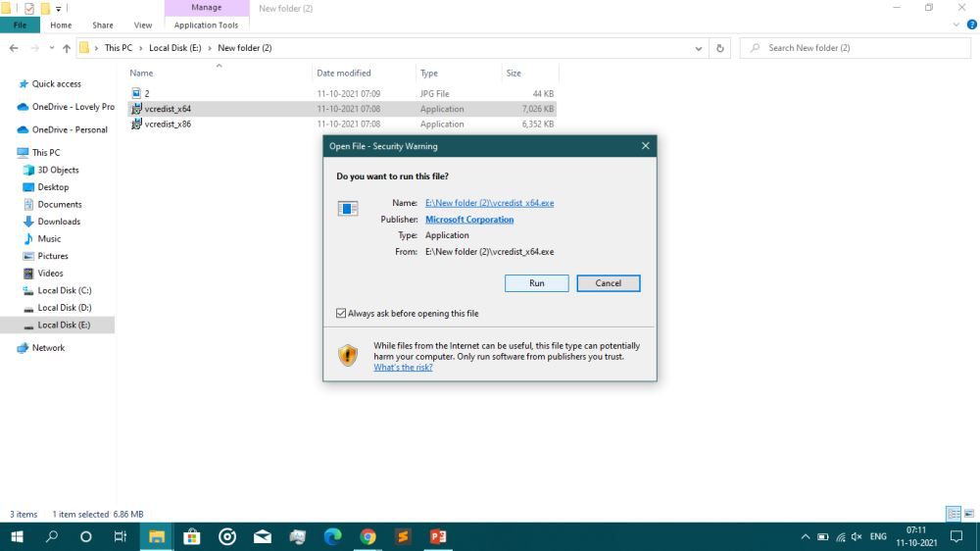The image size is (980, 551).
Task: Go up one folder level
Action: [x=67, y=48]
